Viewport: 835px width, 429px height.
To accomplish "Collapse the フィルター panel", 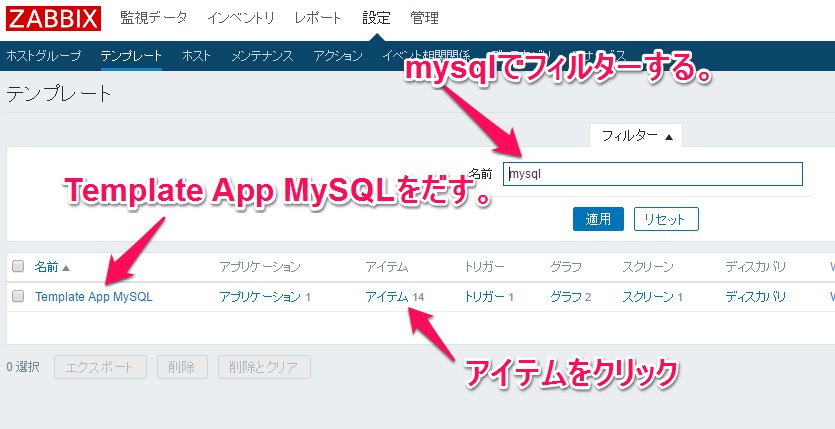I will point(636,136).
